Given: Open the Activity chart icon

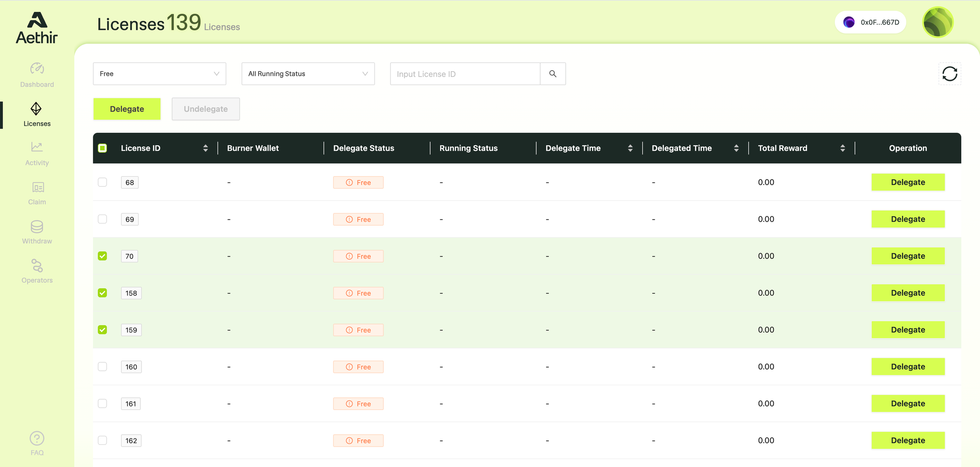Looking at the screenshot, I should [x=37, y=147].
